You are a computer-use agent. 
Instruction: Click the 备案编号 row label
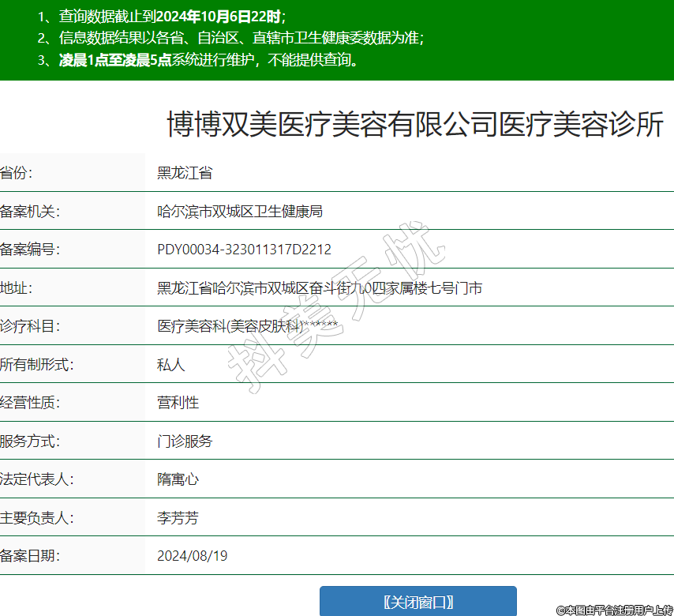pos(31,250)
